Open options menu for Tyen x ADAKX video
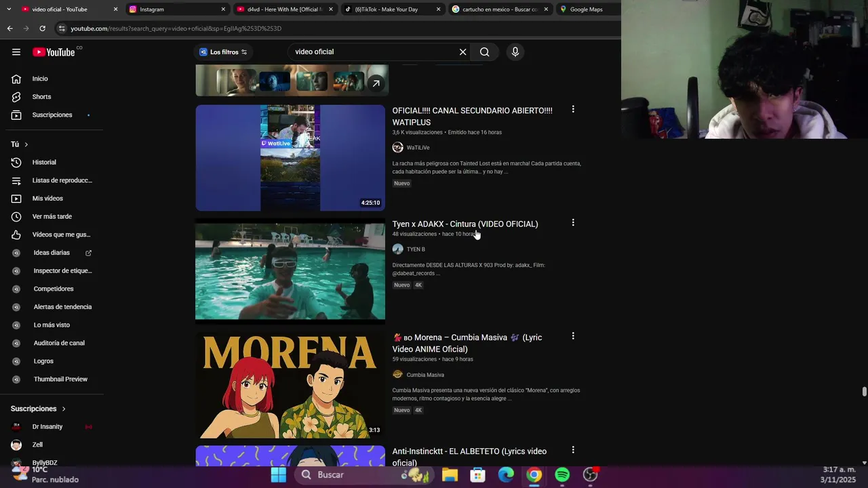This screenshot has height=488, width=868. (573, 222)
